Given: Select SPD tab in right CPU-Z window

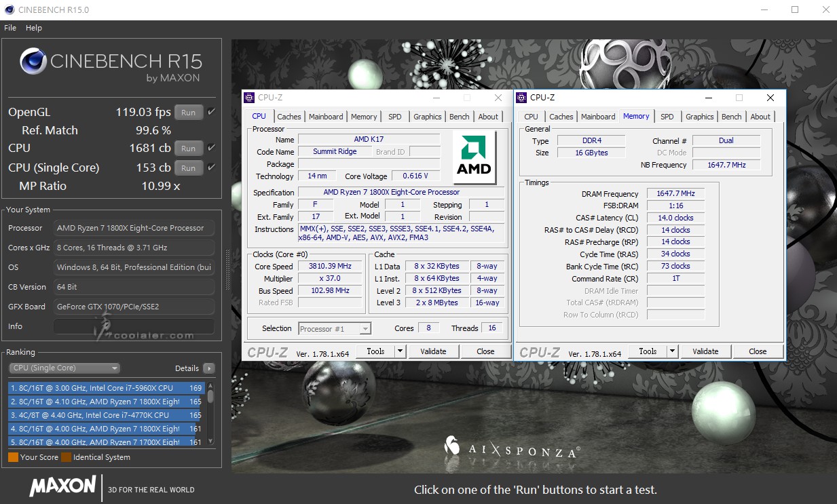Looking at the screenshot, I should point(667,117).
